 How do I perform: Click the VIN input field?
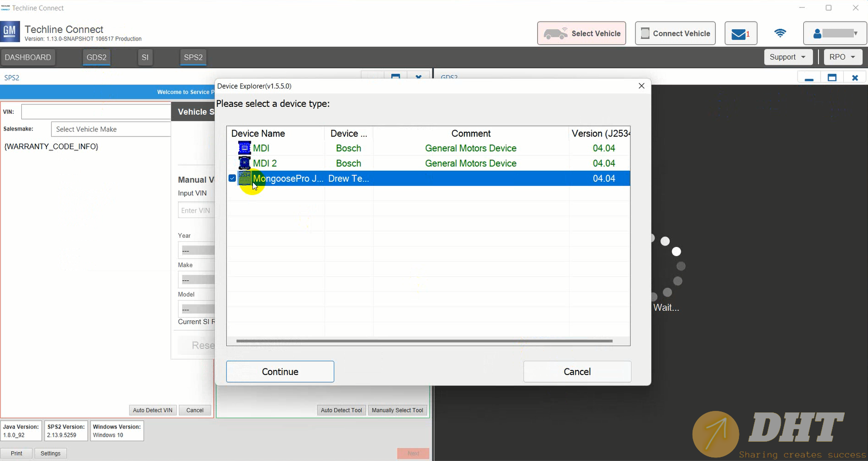(96, 112)
